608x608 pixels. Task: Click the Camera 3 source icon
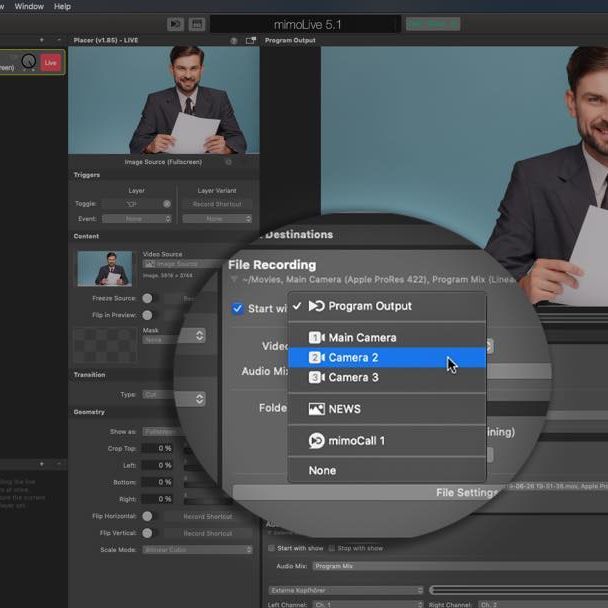[x=316, y=378]
